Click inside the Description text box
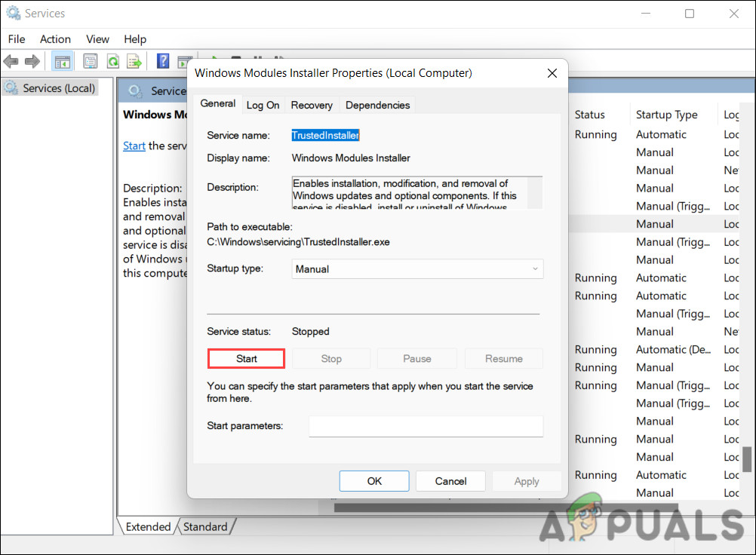The width and height of the screenshot is (756, 555). pyautogui.click(x=410, y=193)
